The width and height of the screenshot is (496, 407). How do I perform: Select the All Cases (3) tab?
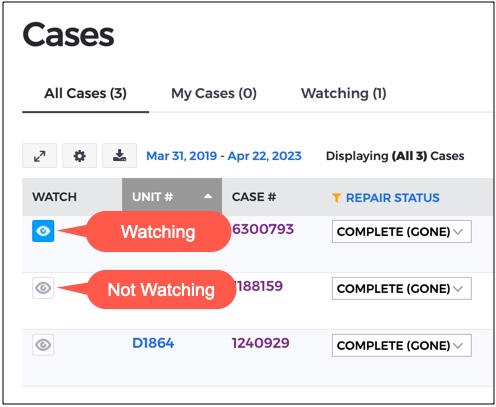pyautogui.click(x=85, y=93)
